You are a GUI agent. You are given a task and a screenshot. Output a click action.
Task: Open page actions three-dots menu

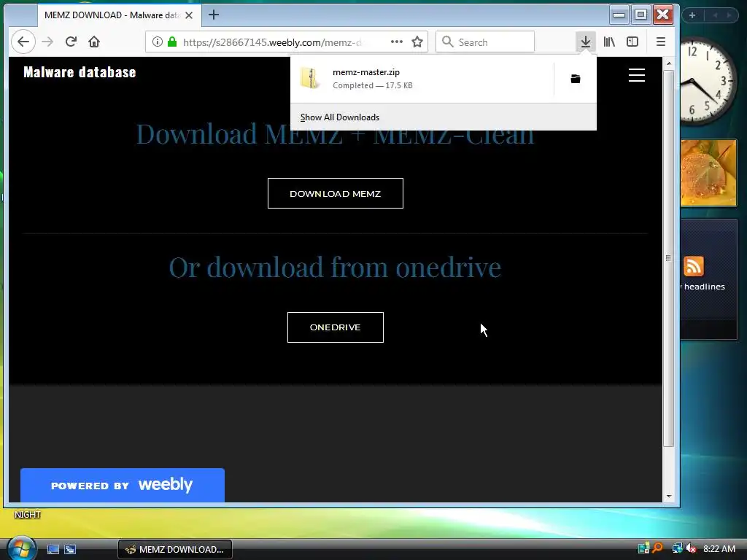(x=396, y=42)
